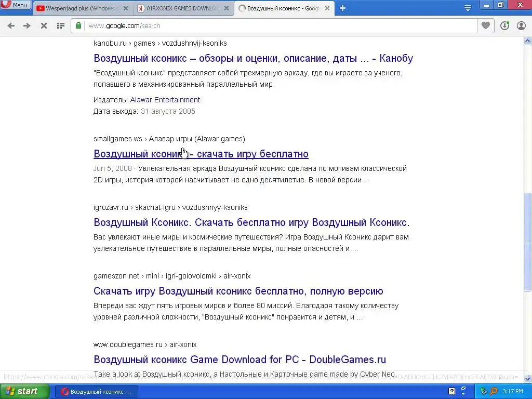Click the green security padlock icon

pyautogui.click(x=78, y=25)
